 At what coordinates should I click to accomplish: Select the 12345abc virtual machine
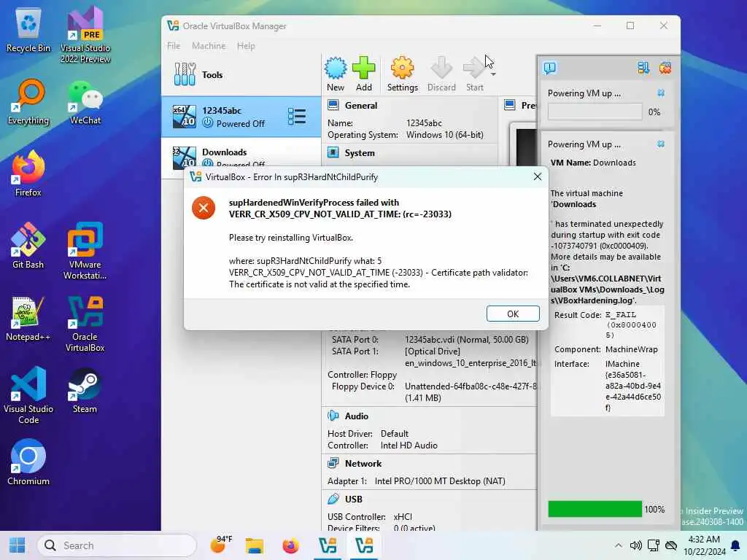241,117
